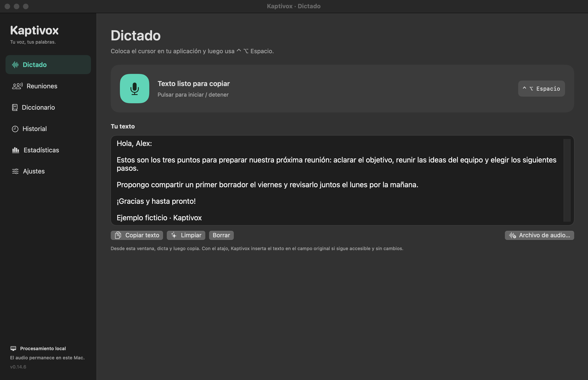Open the Historial clock icon
The image size is (588, 380).
click(15, 129)
